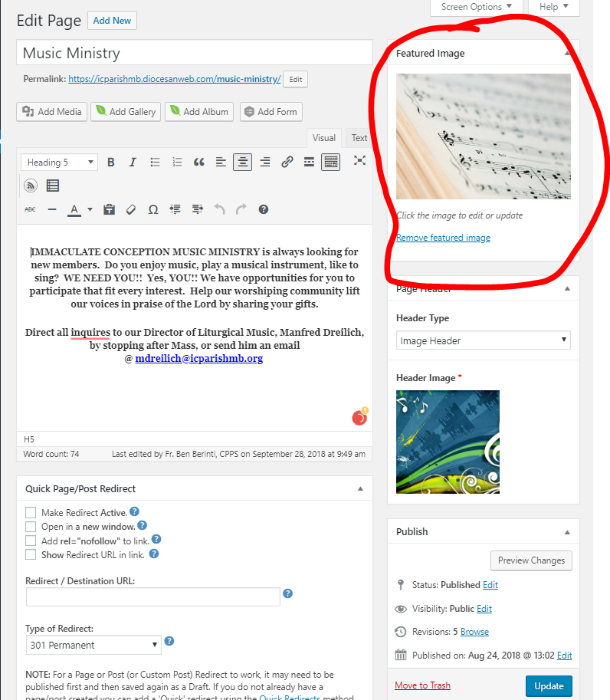Open keyboard shortcuts help icon
610x700 pixels.
[264, 209]
